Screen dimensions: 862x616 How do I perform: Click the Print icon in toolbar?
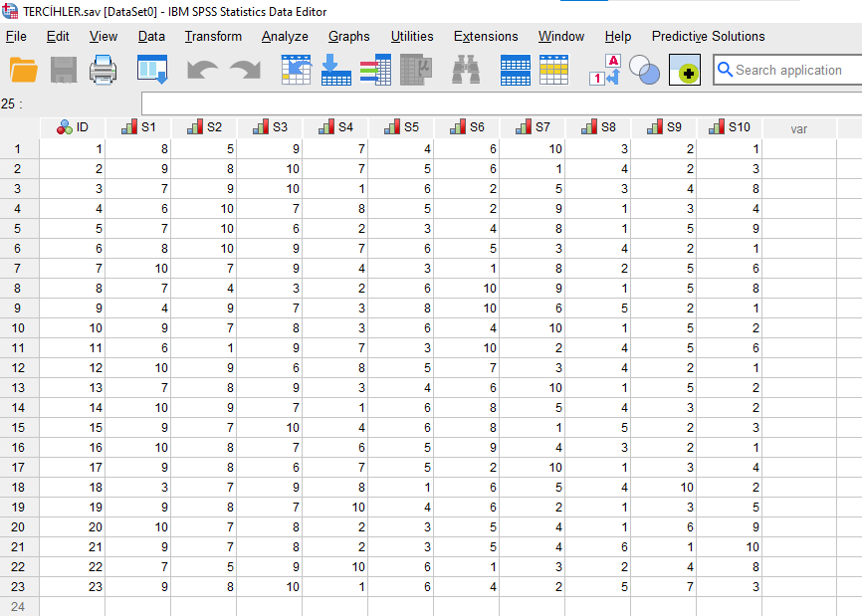pyautogui.click(x=105, y=70)
